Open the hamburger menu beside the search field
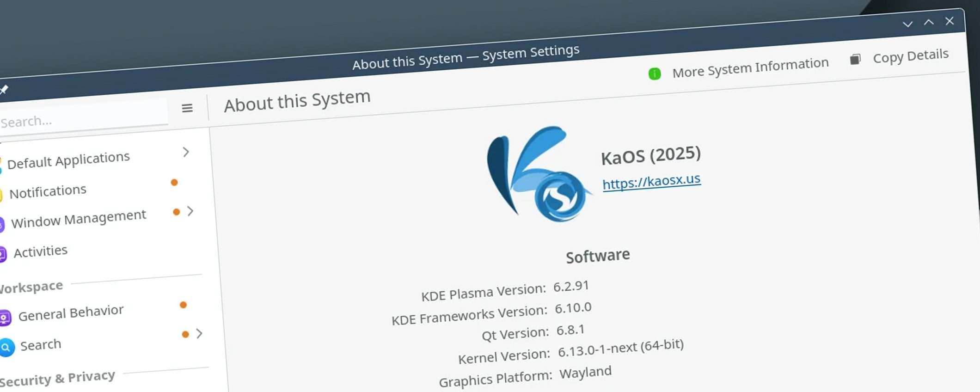The width and height of the screenshot is (980, 392). 187,108
